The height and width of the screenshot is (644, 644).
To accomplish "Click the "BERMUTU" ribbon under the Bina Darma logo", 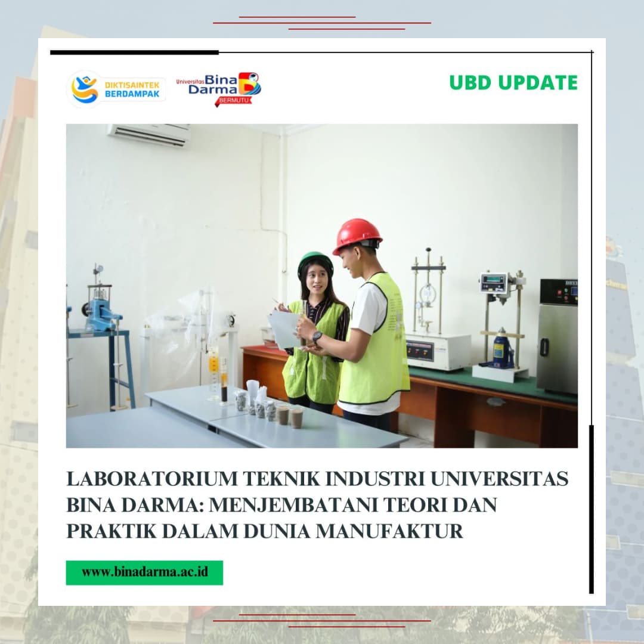I will click(233, 101).
